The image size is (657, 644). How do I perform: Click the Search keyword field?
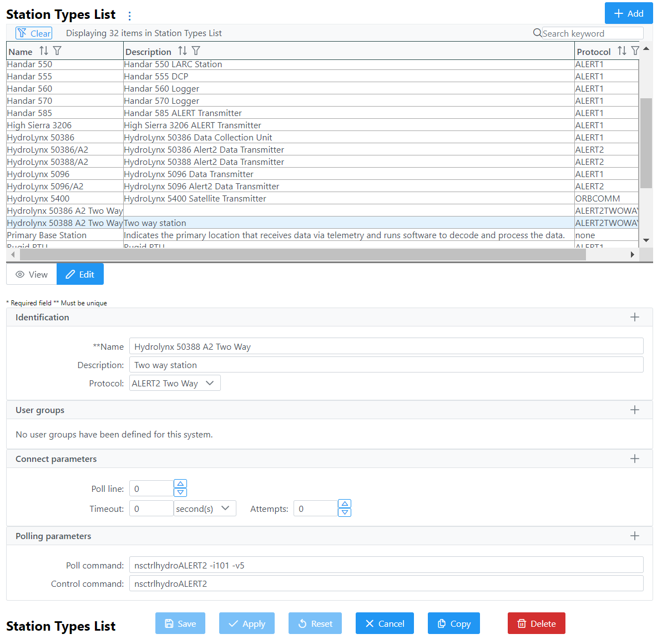(592, 33)
